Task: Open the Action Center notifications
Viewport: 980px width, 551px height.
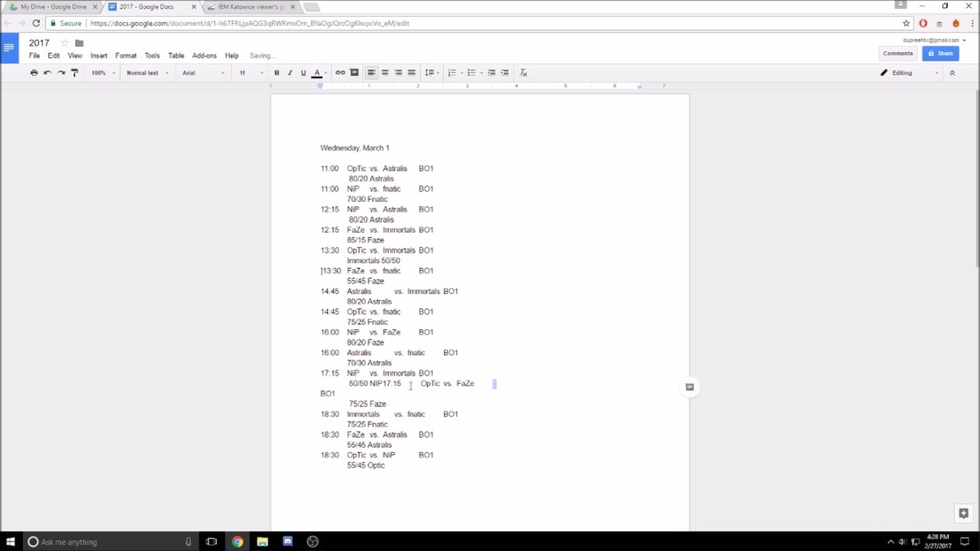Action: (x=965, y=542)
